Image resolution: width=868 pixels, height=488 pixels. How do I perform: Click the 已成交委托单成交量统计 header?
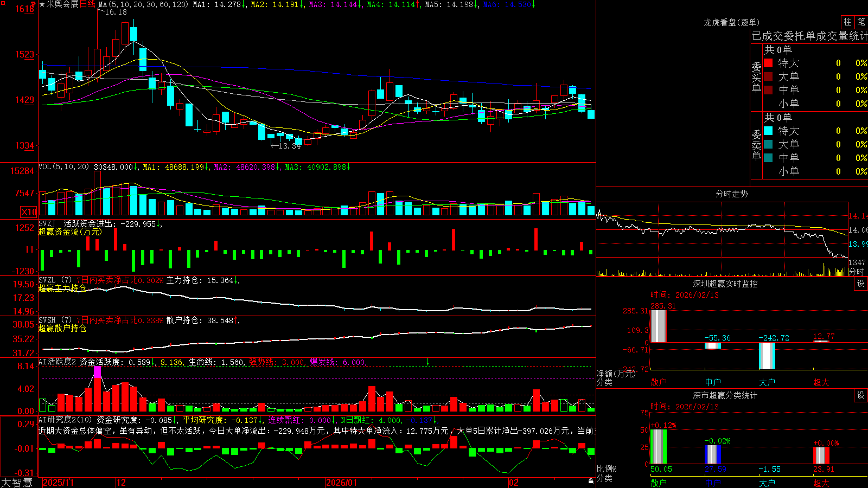point(810,36)
